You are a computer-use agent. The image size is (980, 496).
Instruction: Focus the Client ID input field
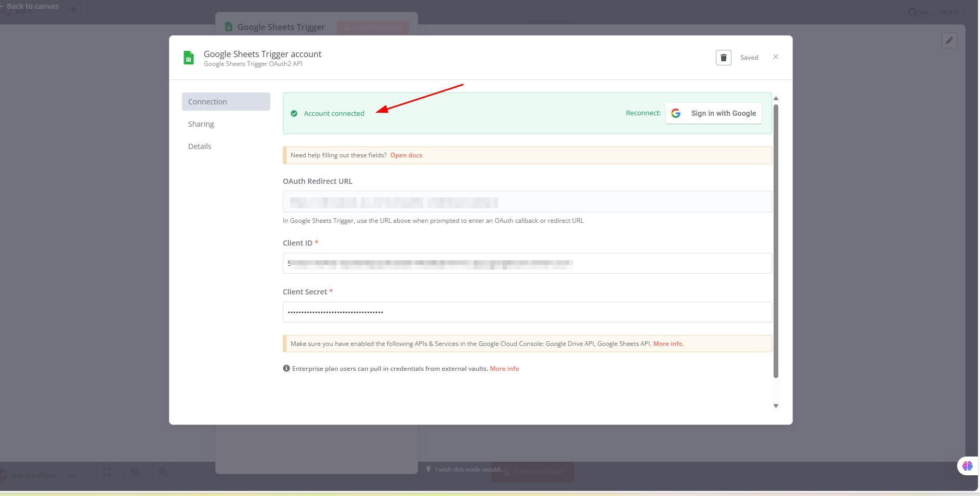[527, 263]
